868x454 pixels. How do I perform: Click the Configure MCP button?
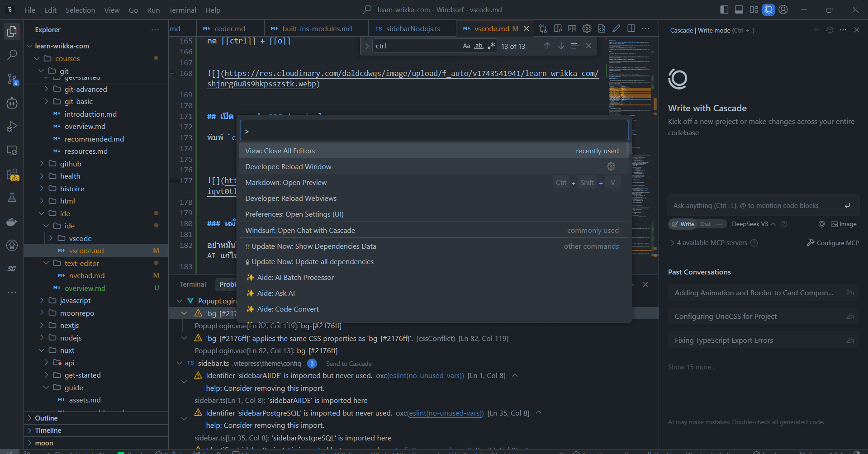tap(832, 243)
